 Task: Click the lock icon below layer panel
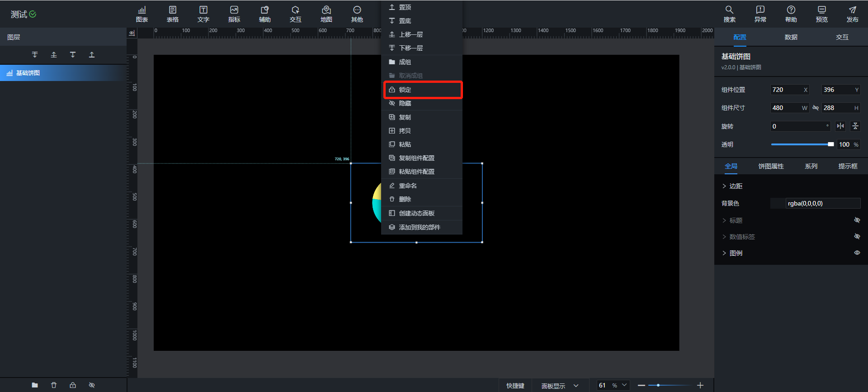pos(73,385)
